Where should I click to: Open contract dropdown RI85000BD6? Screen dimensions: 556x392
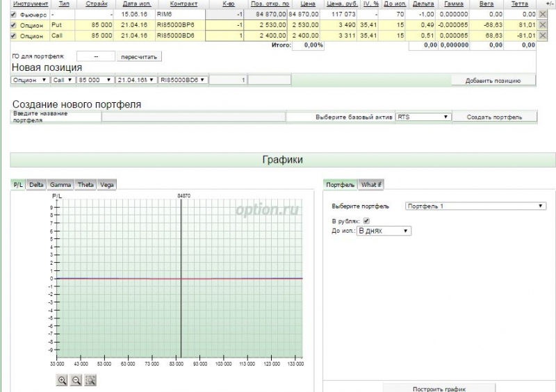(183, 80)
